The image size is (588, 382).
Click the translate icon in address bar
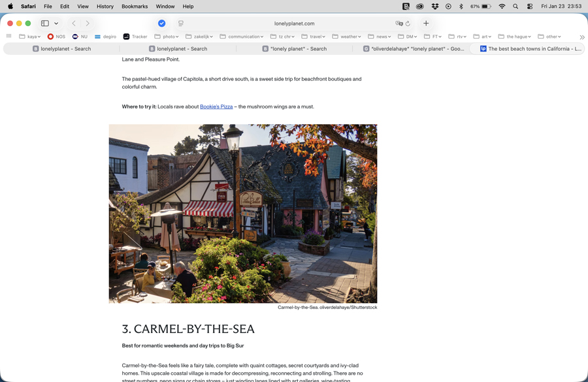click(x=399, y=24)
